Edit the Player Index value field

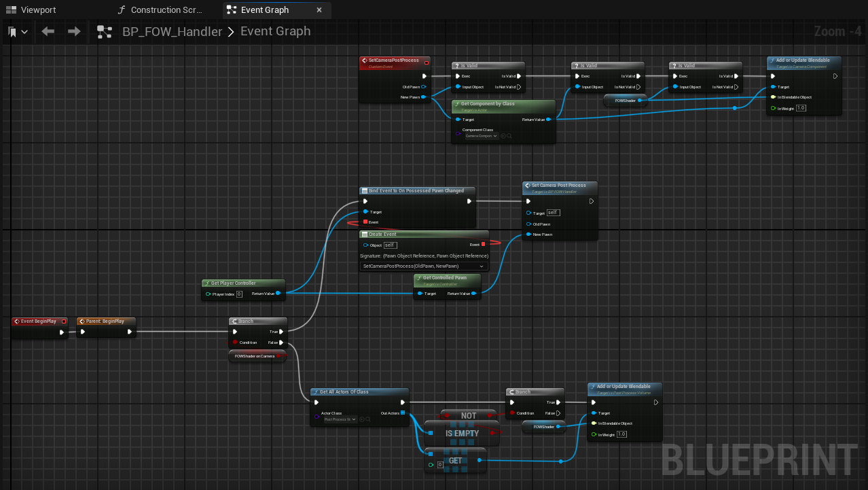(239, 294)
